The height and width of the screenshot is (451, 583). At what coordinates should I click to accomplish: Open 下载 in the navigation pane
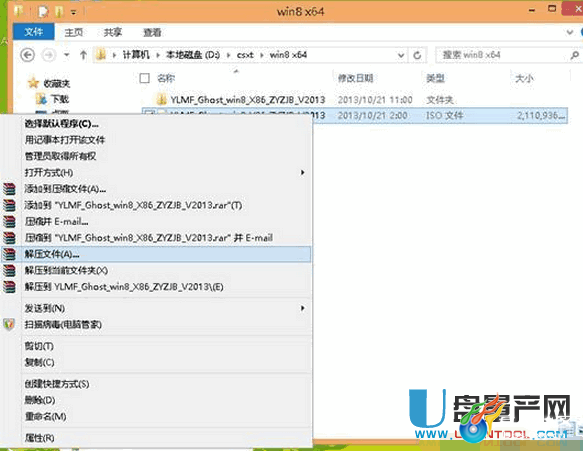59,99
